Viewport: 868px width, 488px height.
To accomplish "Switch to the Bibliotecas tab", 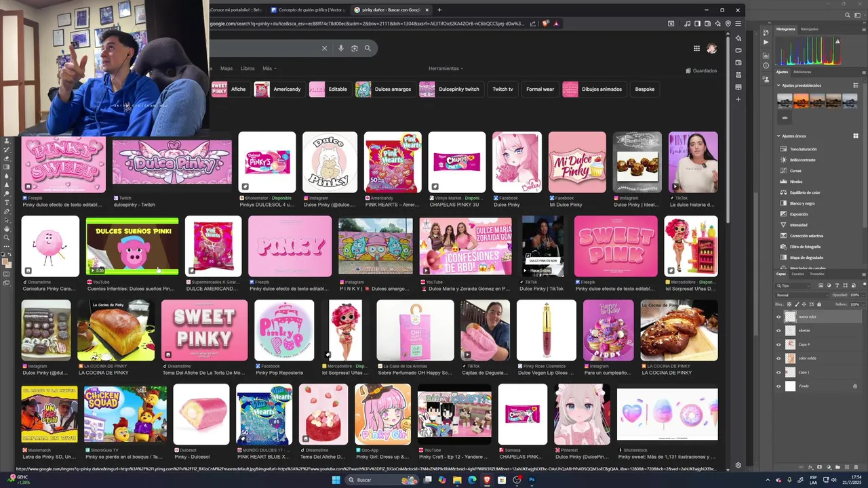I will [802, 72].
